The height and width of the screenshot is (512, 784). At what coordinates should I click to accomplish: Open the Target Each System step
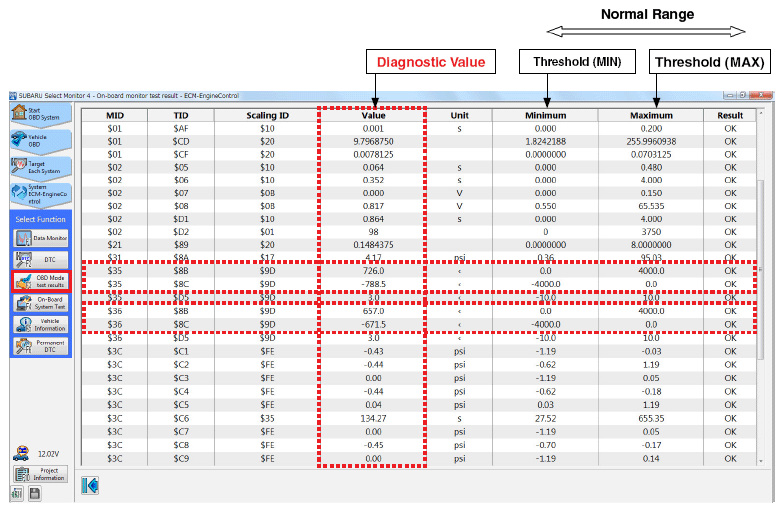coord(40,166)
